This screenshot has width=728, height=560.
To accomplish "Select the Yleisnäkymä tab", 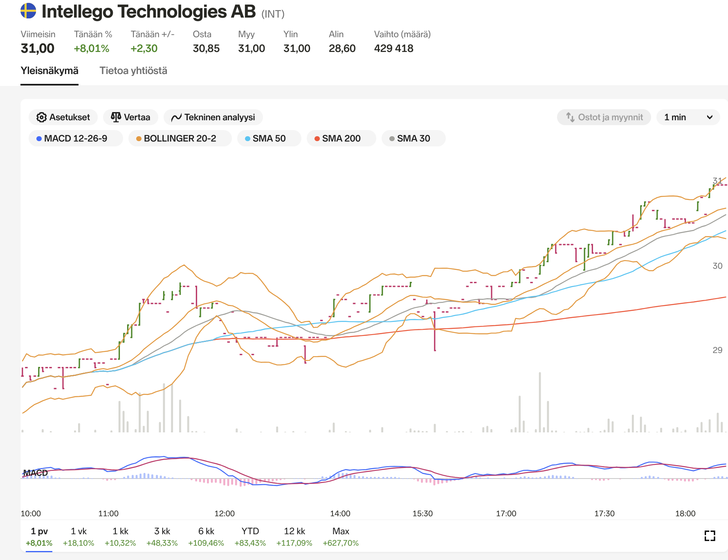I will [49, 71].
